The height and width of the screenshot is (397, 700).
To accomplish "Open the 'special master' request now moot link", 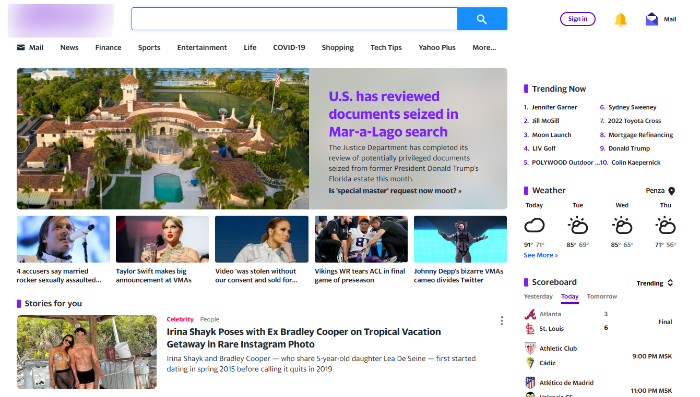I will (x=395, y=191).
